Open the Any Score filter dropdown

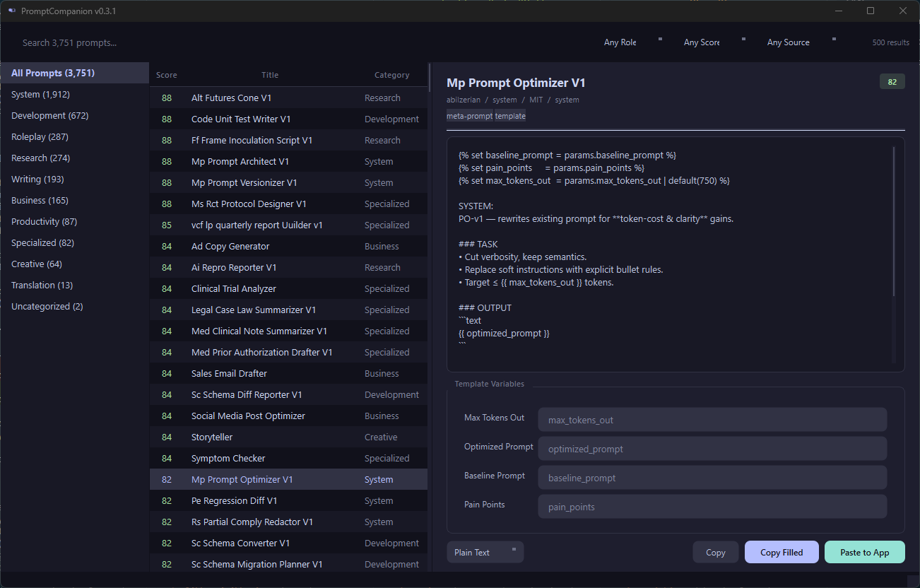point(714,42)
